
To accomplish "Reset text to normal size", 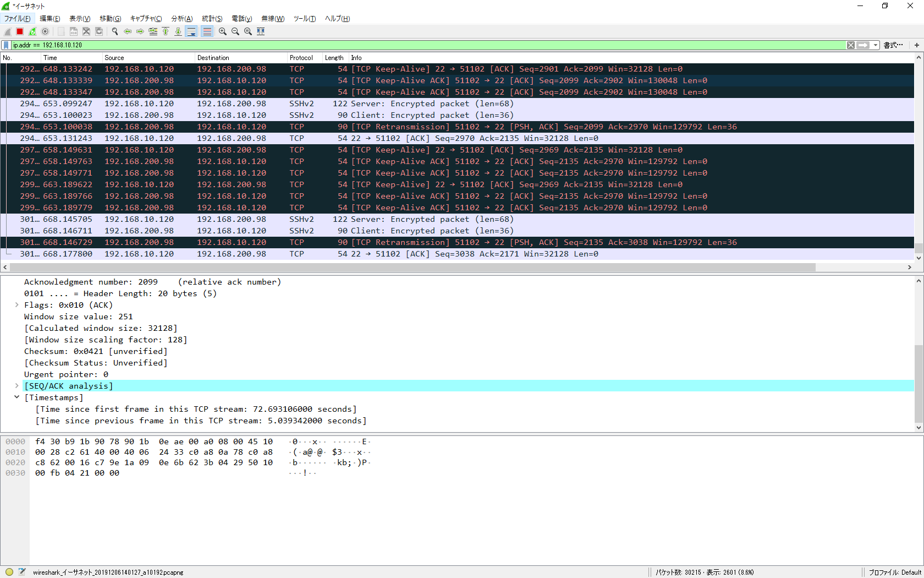I will (248, 31).
